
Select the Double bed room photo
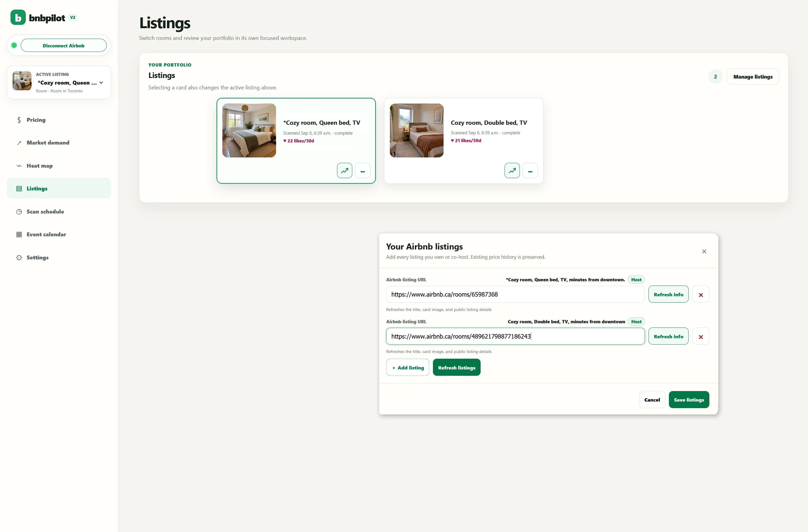click(416, 130)
